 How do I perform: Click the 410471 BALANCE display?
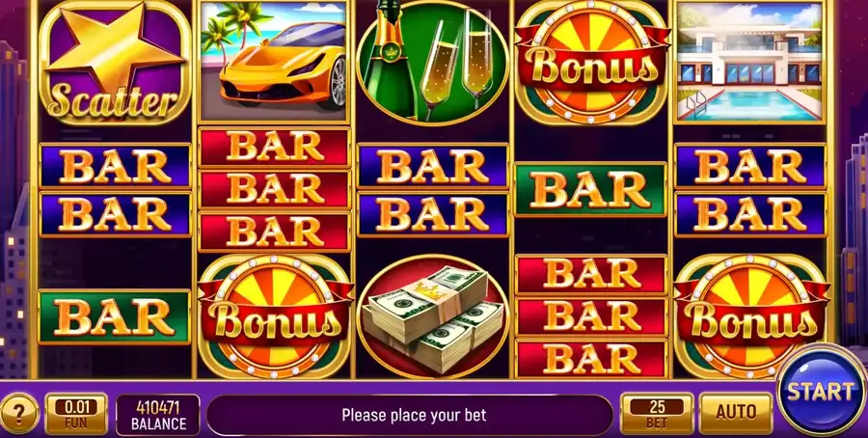click(x=158, y=415)
